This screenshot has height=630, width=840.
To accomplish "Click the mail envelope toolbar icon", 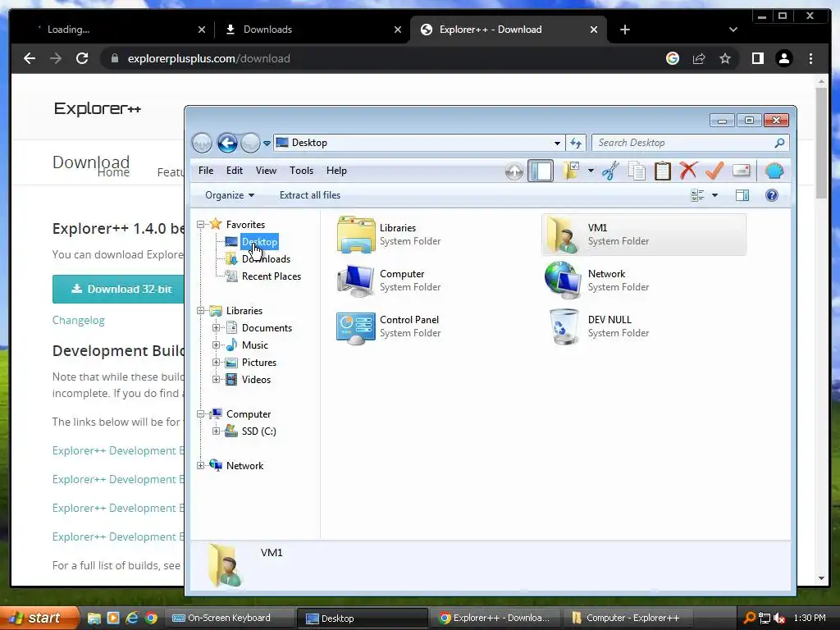I will (x=741, y=171).
